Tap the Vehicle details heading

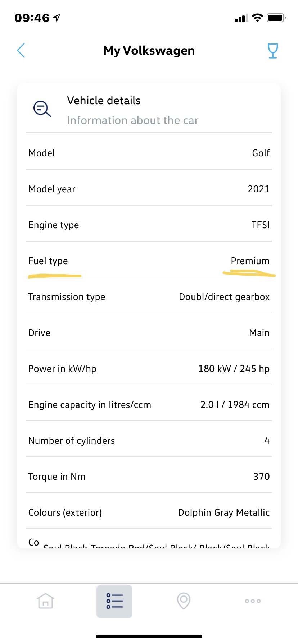(104, 101)
